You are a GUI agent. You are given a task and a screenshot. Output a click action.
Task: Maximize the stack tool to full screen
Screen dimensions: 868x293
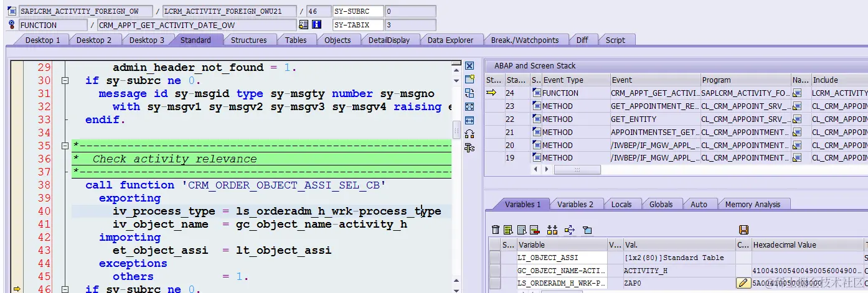470,107
